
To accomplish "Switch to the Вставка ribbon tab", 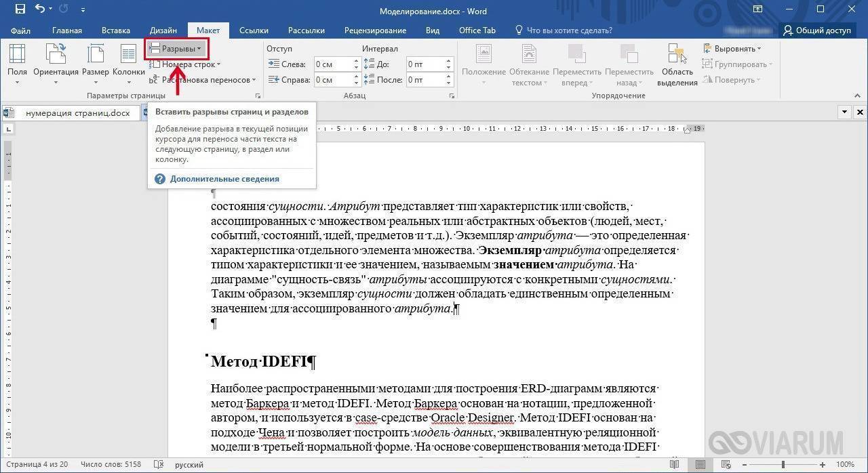I will (115, 30).
